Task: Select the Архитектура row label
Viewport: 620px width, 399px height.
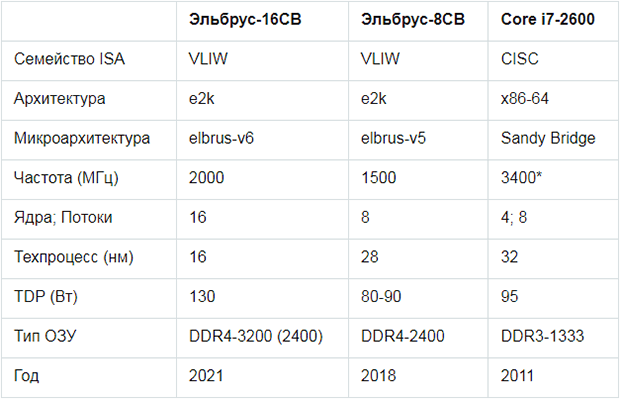Action: (x=60, y=99)
